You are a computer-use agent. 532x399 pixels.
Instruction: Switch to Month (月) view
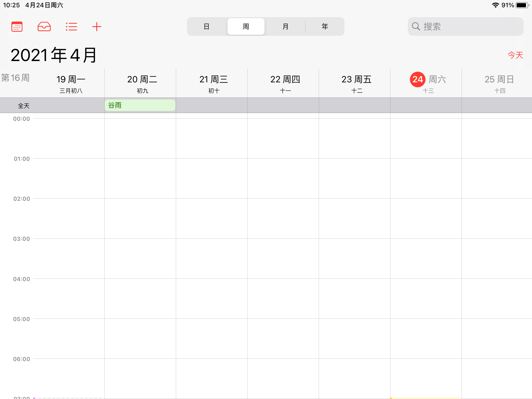pos(285,26)
